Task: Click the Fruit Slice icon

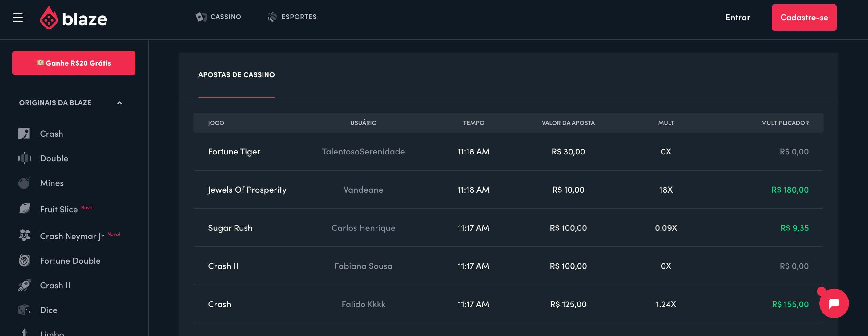Action: click(x=24, y=209)
